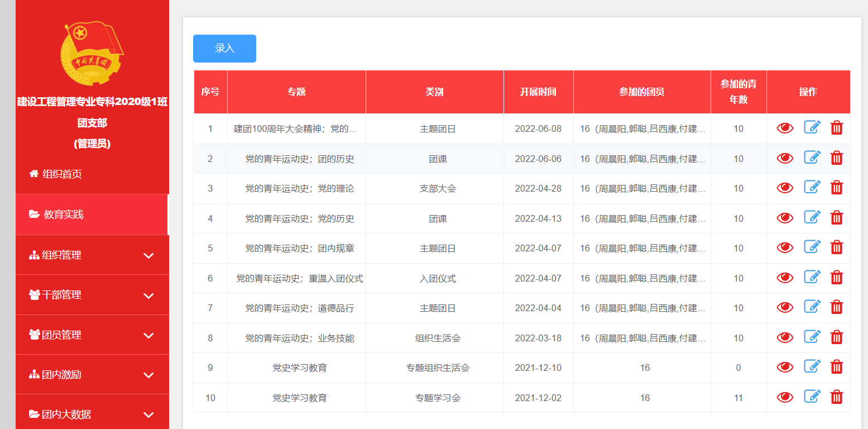
Task: Click trash icon for 2022-04-13 团课 row
Action: pyautogui.click(x=836, y=218)
